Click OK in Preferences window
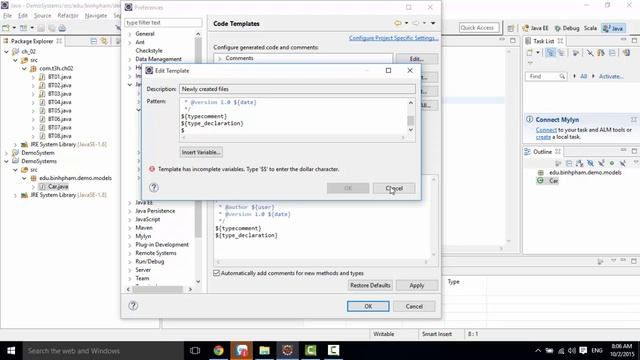This screenshot has width=640, height=360. [x=368, y=306]
